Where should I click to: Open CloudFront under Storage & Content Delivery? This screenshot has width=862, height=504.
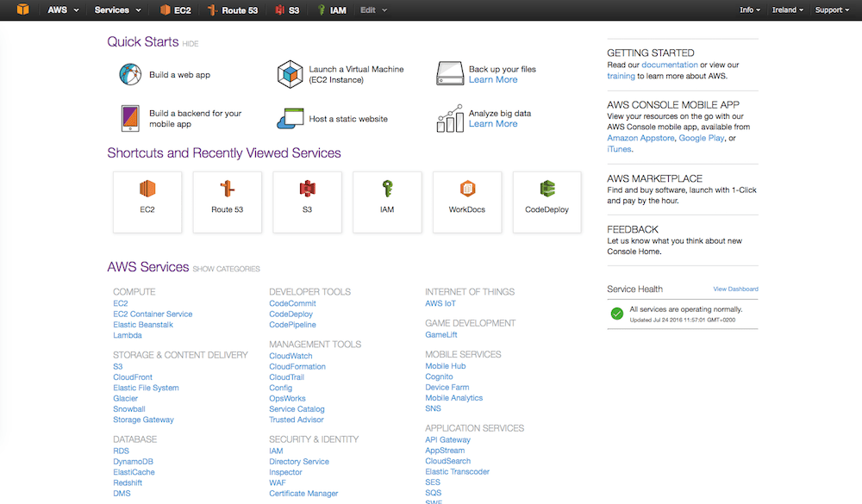coord(133,377)
